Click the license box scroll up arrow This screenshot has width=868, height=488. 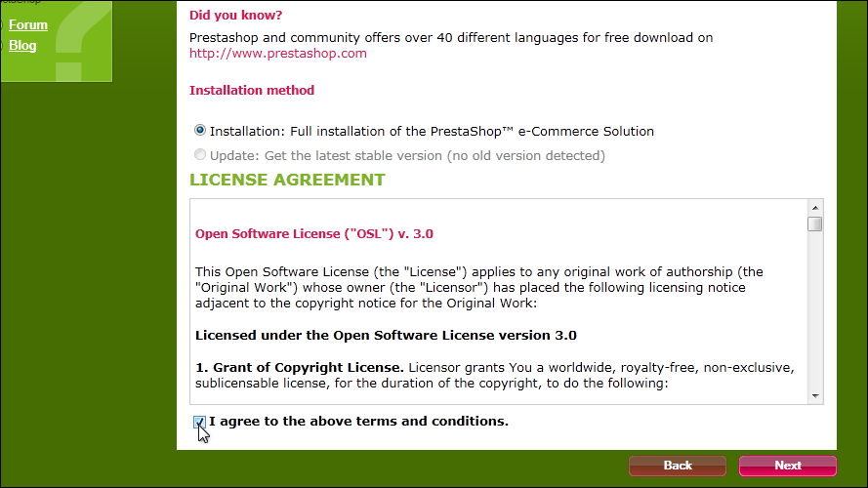815,208
